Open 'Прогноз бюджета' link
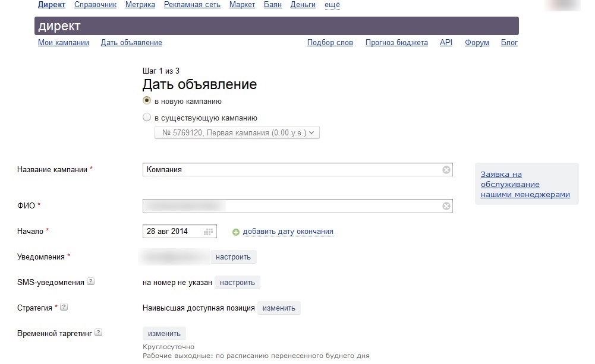The image size is (595, 364). coord(396,43)
